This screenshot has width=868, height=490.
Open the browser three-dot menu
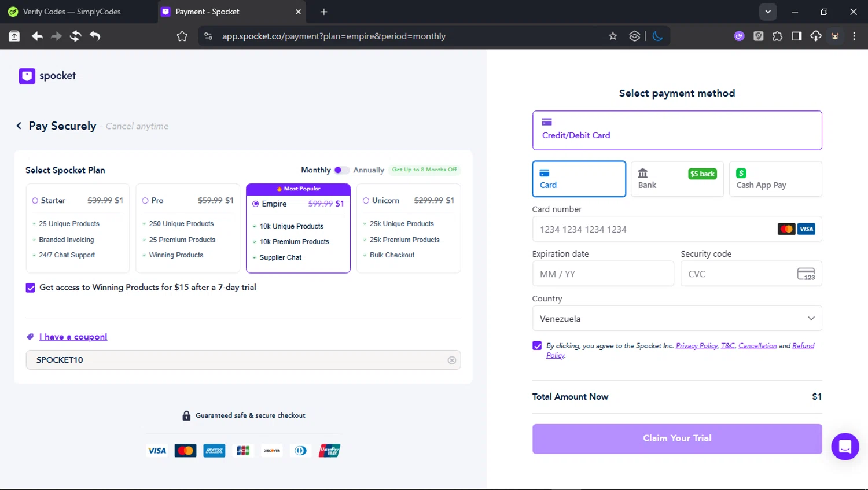854,36
